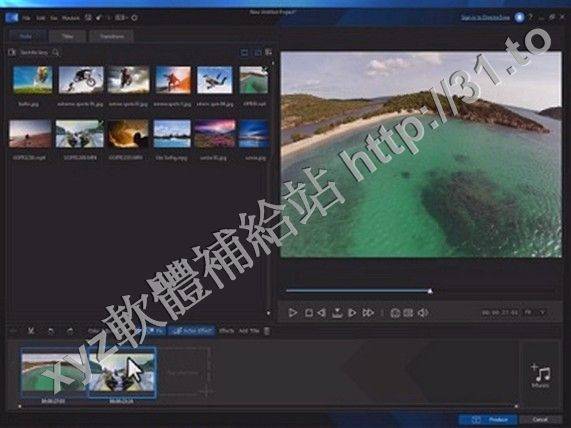This screenshot has height=428, width=571.
Task: Click the Effects button
Action: 226,331
